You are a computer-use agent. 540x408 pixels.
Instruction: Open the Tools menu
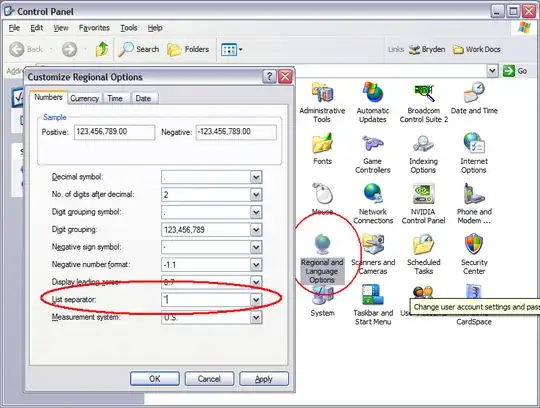pos(129,28)
